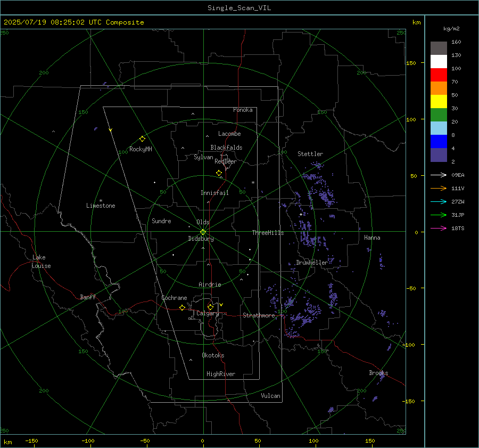This screenshot has height=448, width=479.
Task: Click the Sundre label
Action: (161, 221)
